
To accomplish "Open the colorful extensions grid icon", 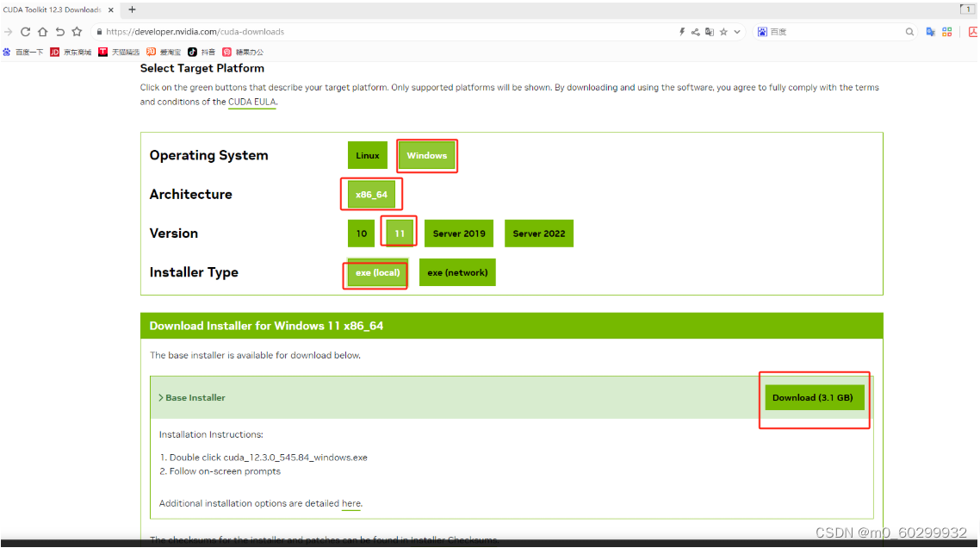I will pos(947,32).
